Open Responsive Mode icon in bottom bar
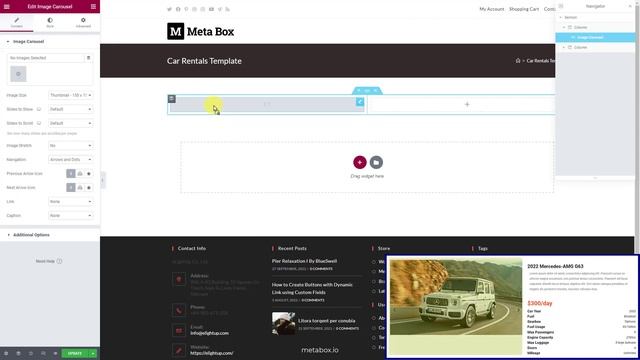The height and width of the screenshot is (360, 640). click(43, 353)
